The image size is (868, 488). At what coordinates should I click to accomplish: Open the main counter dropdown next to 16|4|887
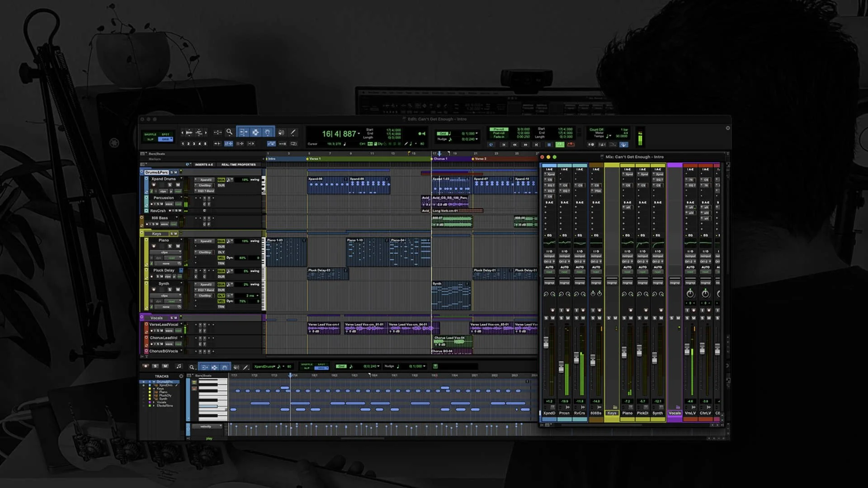(359, 134)
